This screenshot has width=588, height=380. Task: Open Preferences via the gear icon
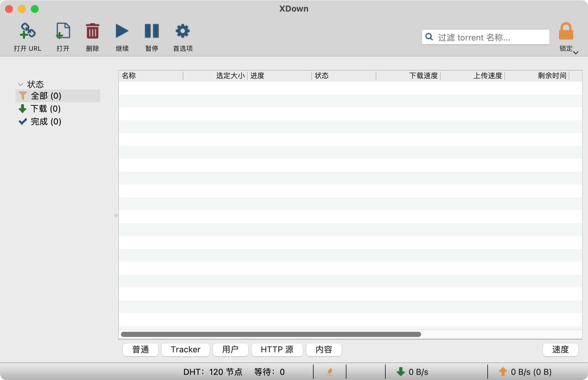coord(183,31)
